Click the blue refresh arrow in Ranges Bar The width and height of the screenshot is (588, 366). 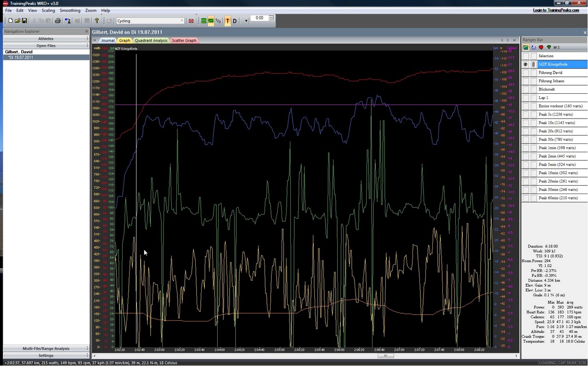click(x=533, y=47)
